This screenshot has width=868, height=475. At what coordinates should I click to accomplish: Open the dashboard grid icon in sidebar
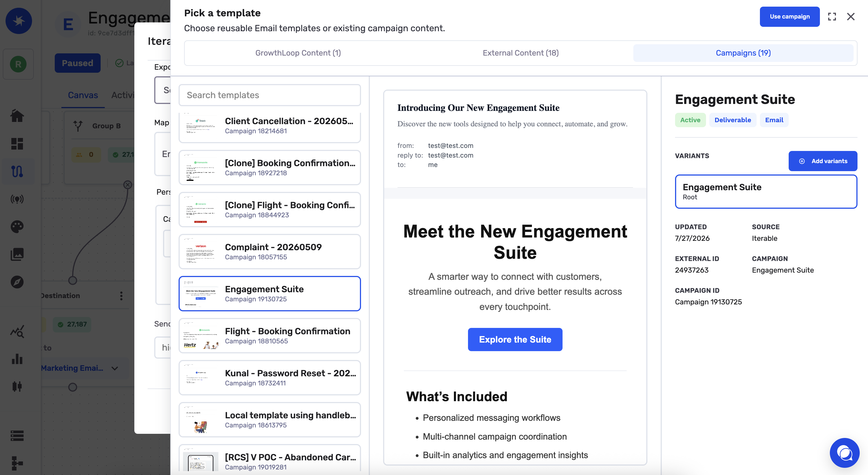(17, 144)
